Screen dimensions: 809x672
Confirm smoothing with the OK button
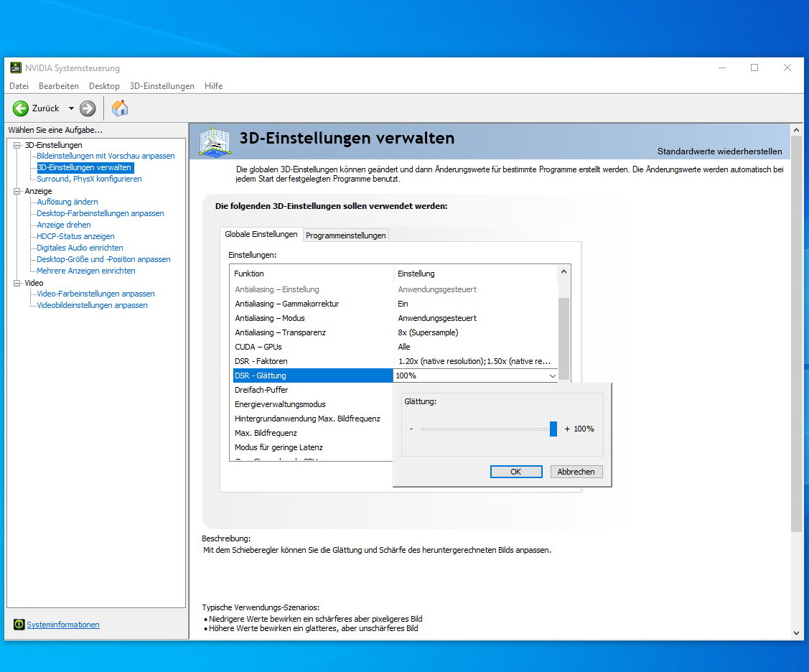tap(515, 472)
